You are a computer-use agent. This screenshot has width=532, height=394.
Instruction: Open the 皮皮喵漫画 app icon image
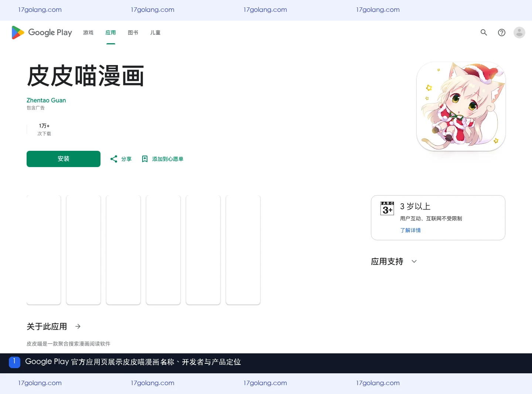(461, 106)
